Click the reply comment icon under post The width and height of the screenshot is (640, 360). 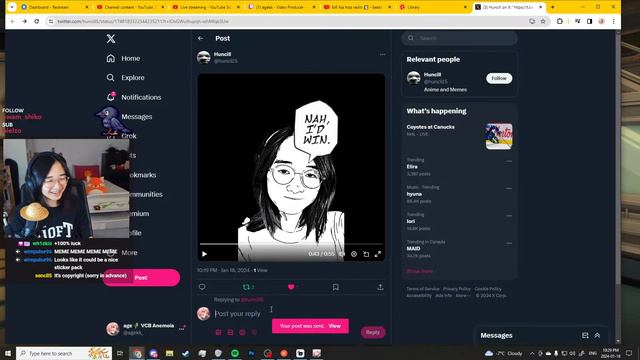202,287
